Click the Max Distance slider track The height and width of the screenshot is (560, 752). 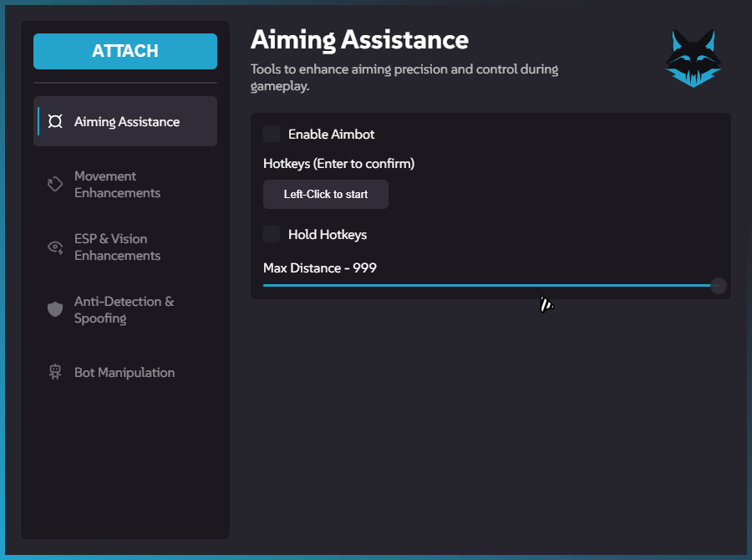coord(490,286)
